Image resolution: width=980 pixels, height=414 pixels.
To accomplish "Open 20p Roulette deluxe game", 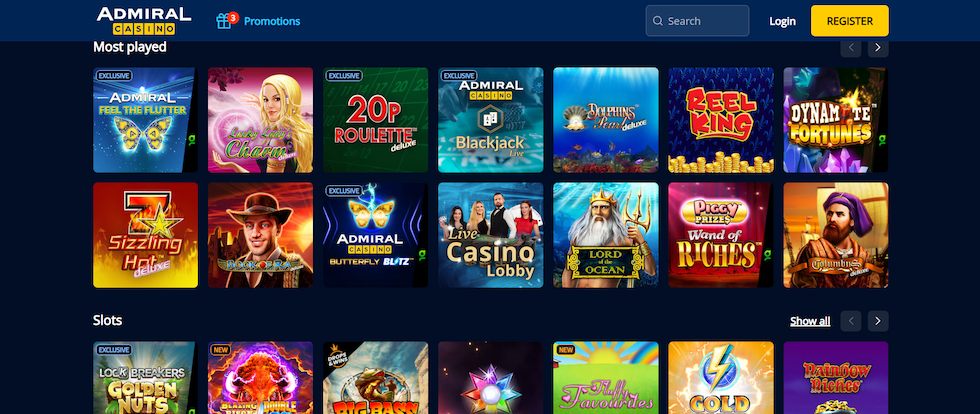I will [x=376, y=120].
